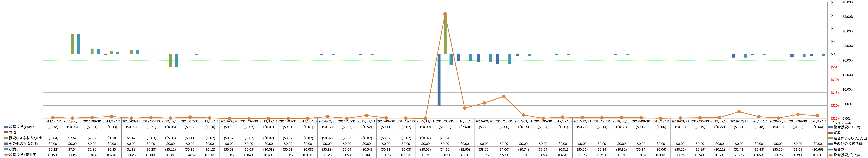Click the 0.99% ratio cell under 2020/12/31
The image size is (868, 158).
[817, 155]
